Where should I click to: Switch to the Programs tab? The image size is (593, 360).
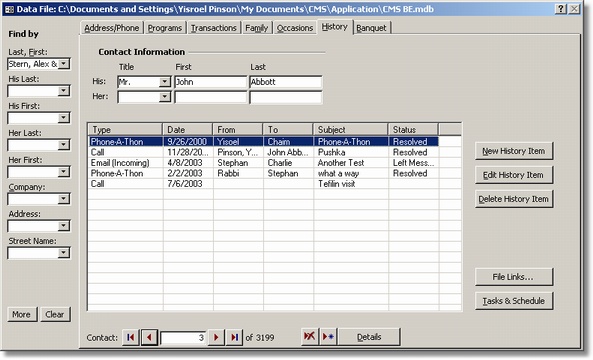pos(165,28)
